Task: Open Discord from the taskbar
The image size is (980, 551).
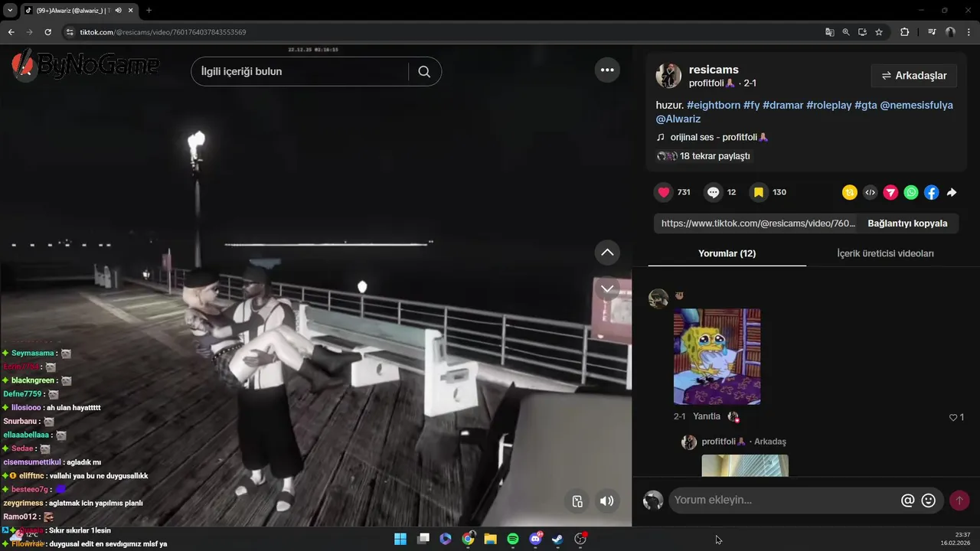Action: [536, 539]
